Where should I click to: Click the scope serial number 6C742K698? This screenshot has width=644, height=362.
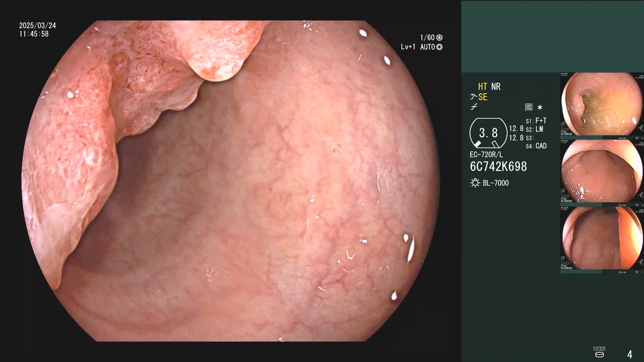click(498, 167)
